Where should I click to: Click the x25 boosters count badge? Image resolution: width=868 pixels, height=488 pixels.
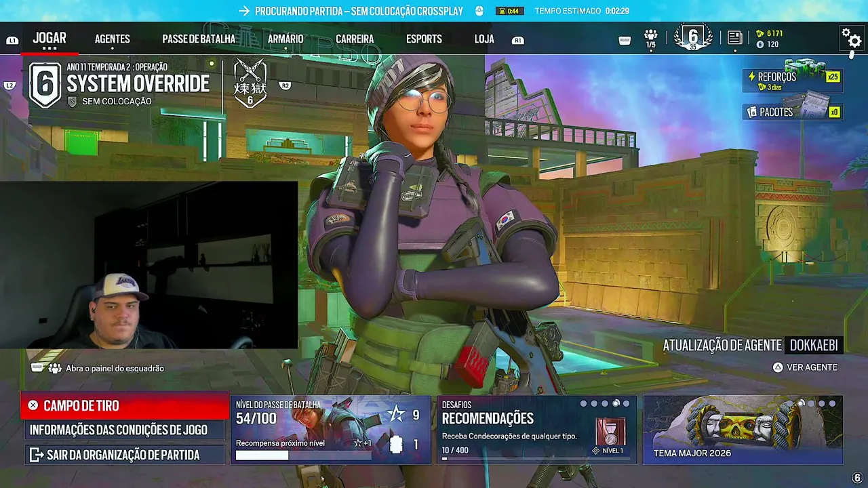point(833,77)
